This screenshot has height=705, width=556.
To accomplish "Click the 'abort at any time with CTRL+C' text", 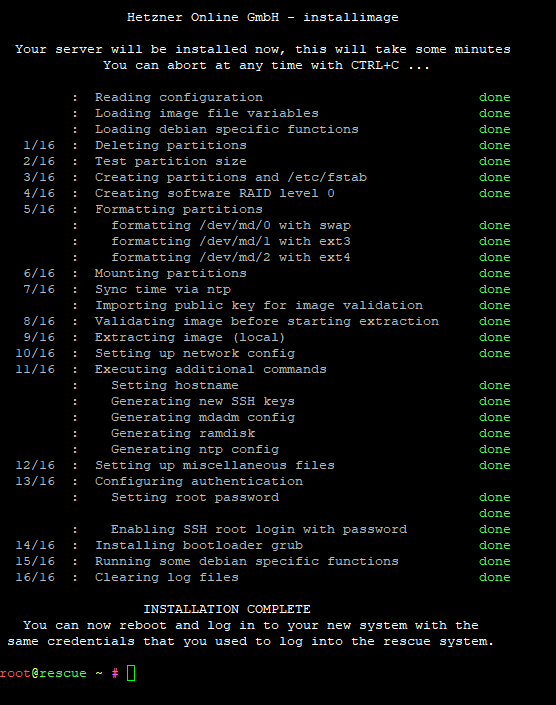I will click(x=283, y=65).
